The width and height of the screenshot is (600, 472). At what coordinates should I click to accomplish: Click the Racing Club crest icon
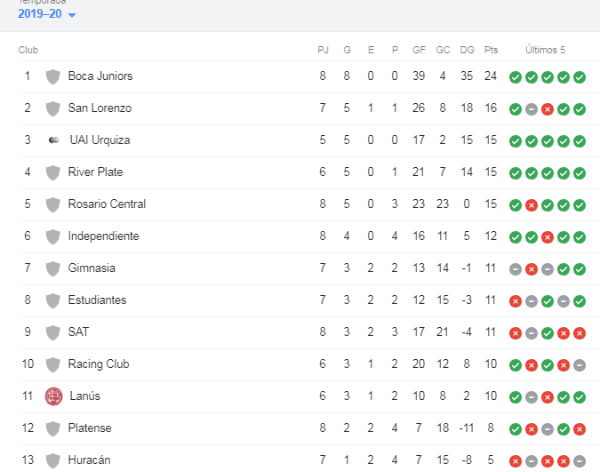[x=53, y=364]
